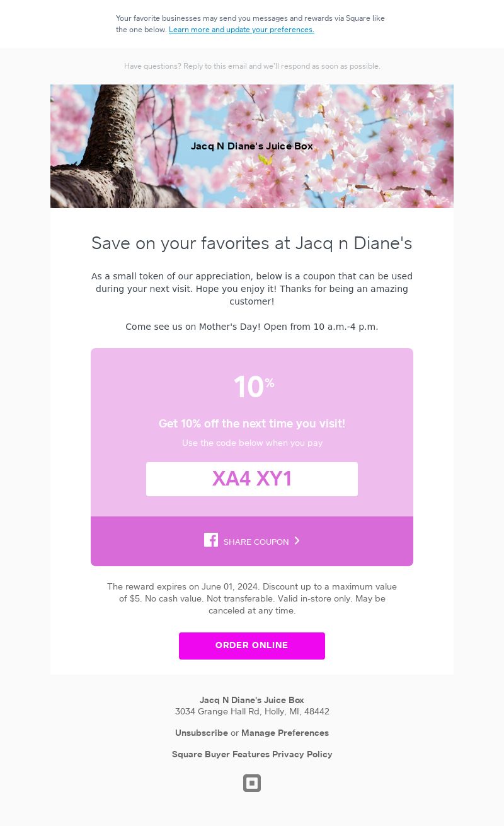Click the Grange Hall Rd address line
Screen dimensions: 504x826
coord(252,712)
